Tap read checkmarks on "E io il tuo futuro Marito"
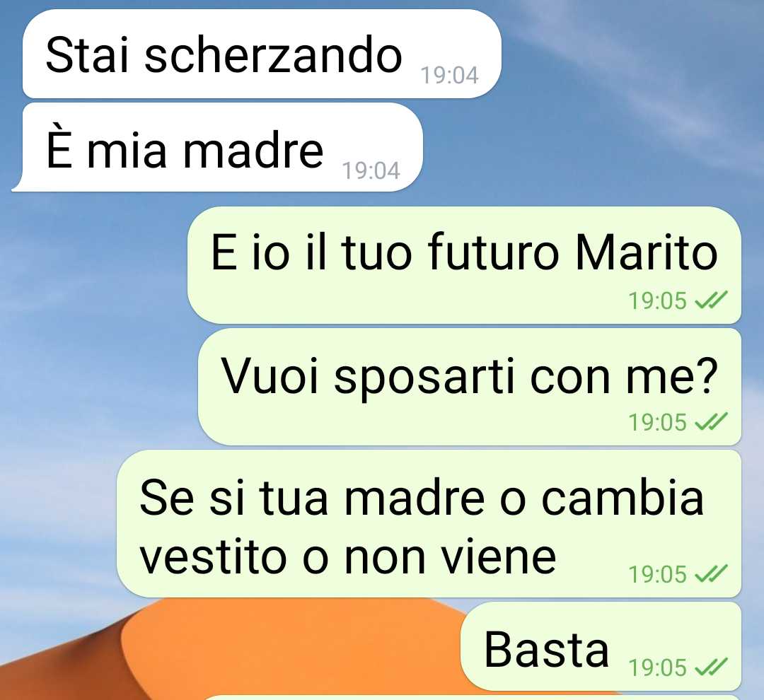 coord(711,300)
